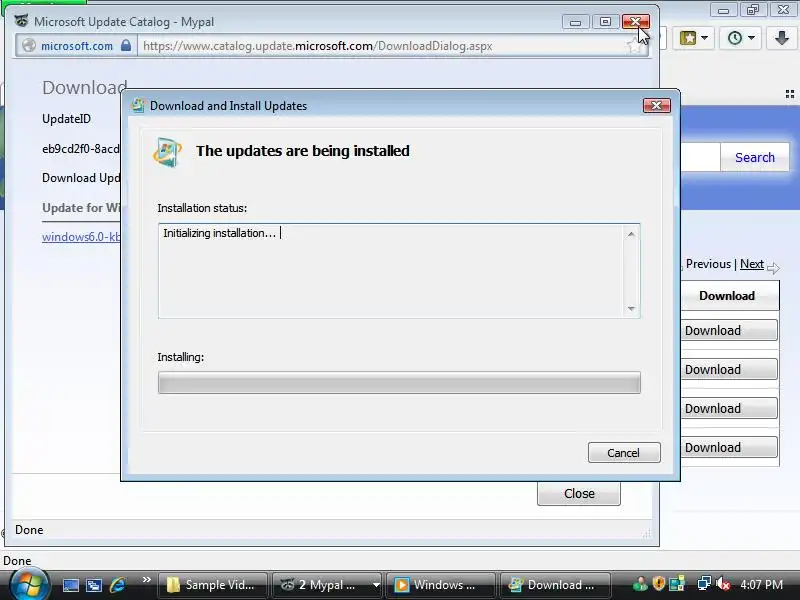Click the globe icon beside microsoft.com

pyautogui.click(x=29, y=45)
